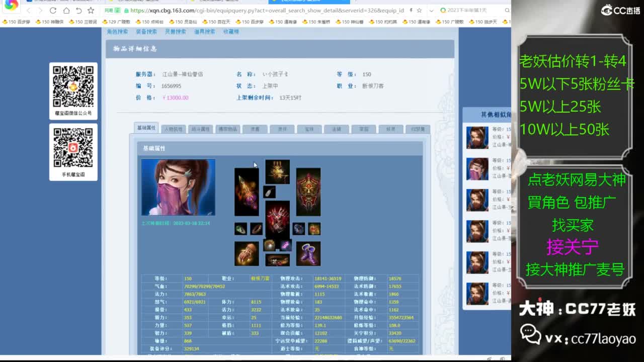
Task: Go to browser home page icon
Action: point(66,11)
